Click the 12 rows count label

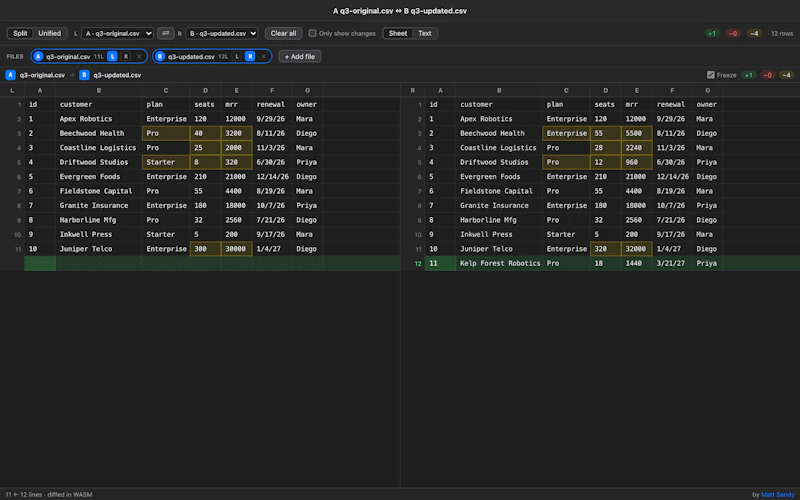[x=782, y=33]
